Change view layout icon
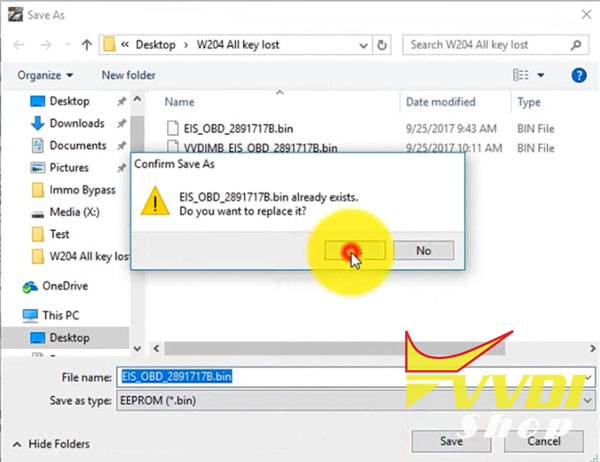The image size is (600, 462). [521, 75]
